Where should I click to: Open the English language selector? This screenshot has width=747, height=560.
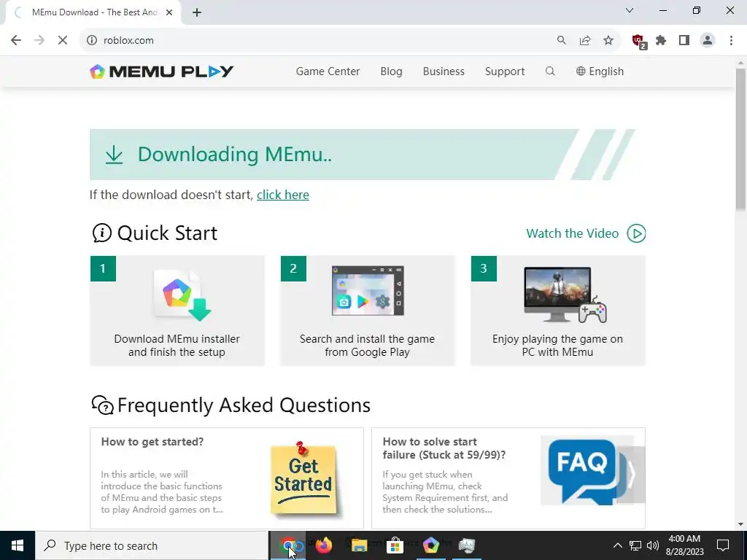tap(600, 71)
